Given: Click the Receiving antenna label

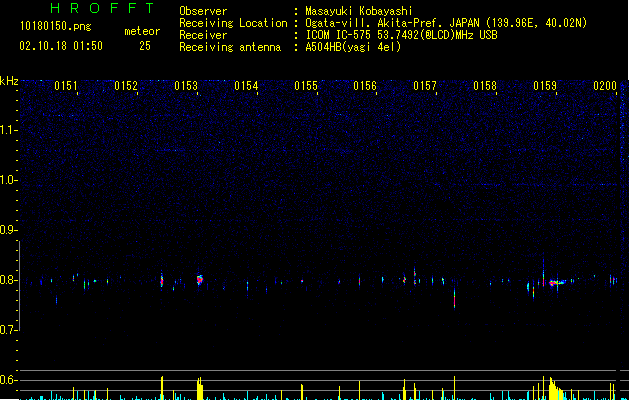Looking at the screenshot, I should coord(230,47).
